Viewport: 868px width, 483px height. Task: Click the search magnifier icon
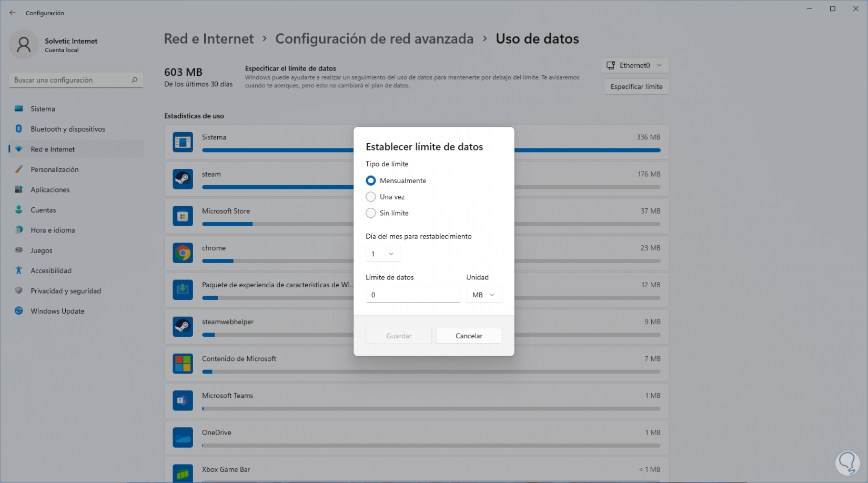[x=134, y=80]
